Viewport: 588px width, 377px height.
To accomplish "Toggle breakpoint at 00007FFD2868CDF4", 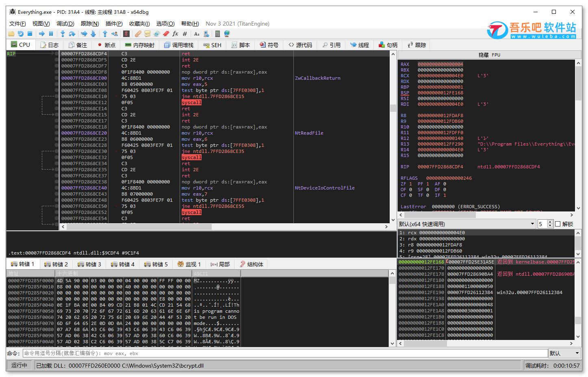I will 56,54.
